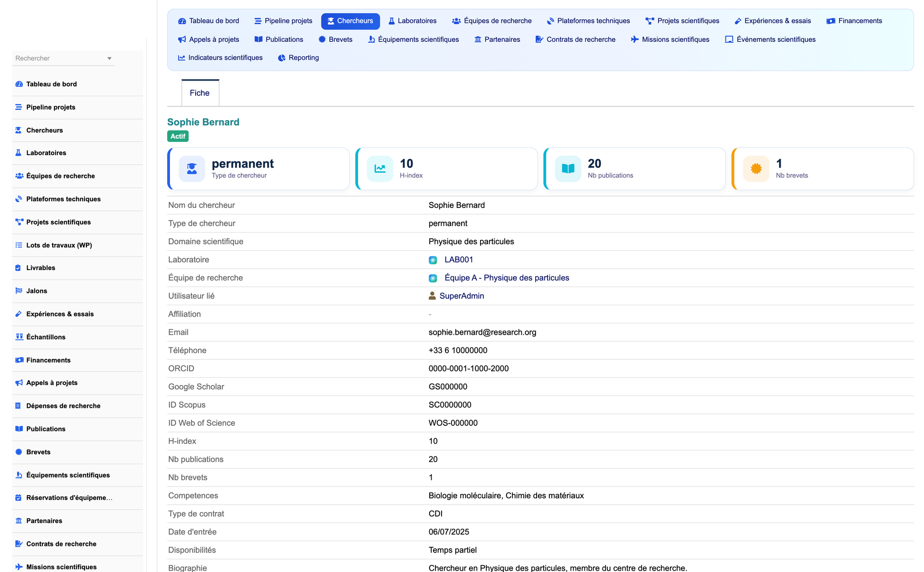Click the Échantillons vials icon

coord(19,337)
